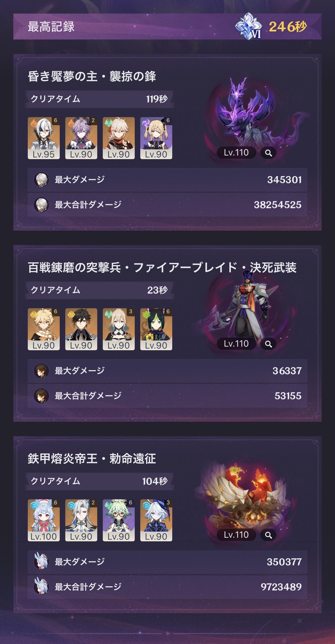Tap the 119秒 clear time row
The height and width of the screenshot is (644, 335).
[99, 99]
